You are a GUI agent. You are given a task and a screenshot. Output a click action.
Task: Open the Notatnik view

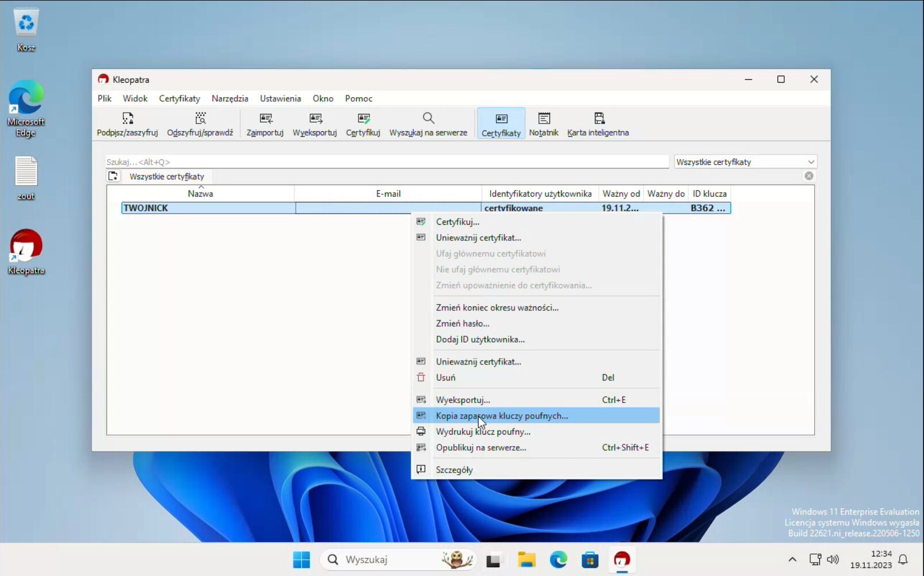coord(543,124)
